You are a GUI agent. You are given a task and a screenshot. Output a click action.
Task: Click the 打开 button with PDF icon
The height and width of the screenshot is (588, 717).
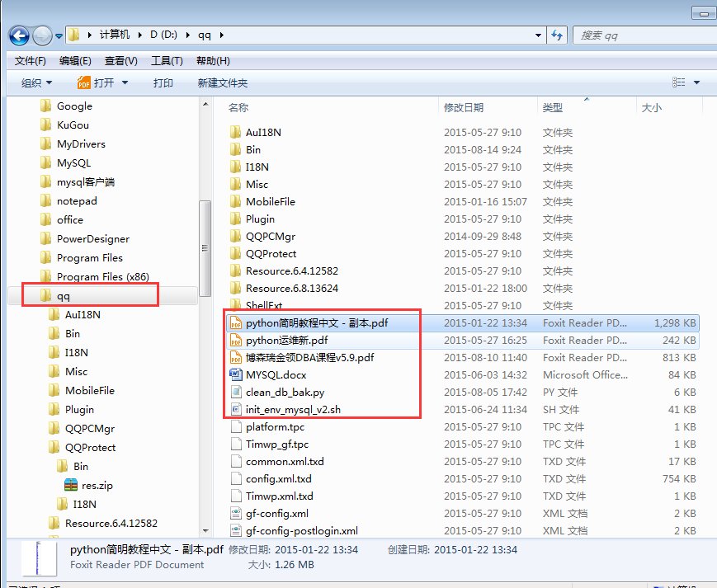click(96, 82)
